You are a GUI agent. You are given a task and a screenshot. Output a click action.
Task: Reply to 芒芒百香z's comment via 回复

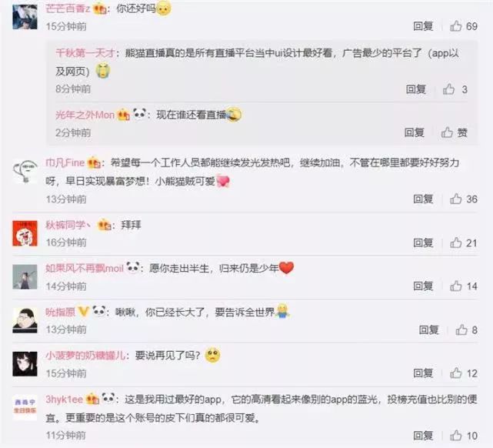pos(423,26)
